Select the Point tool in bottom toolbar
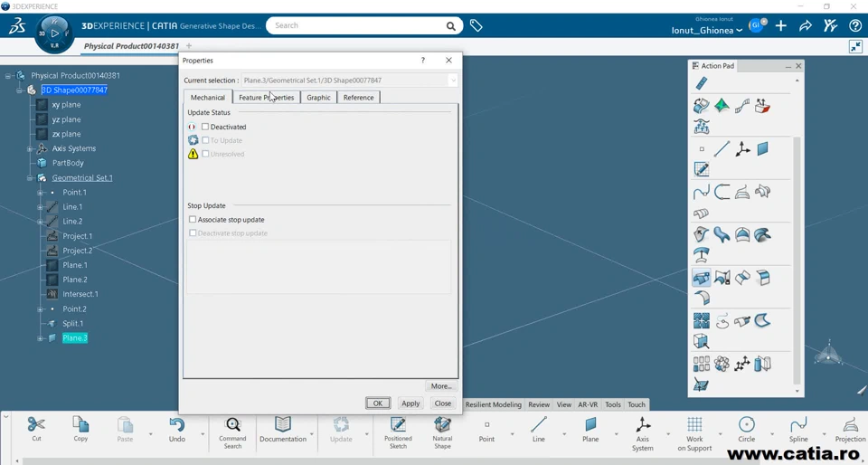868x465 pixels. [x=486, y=424]
